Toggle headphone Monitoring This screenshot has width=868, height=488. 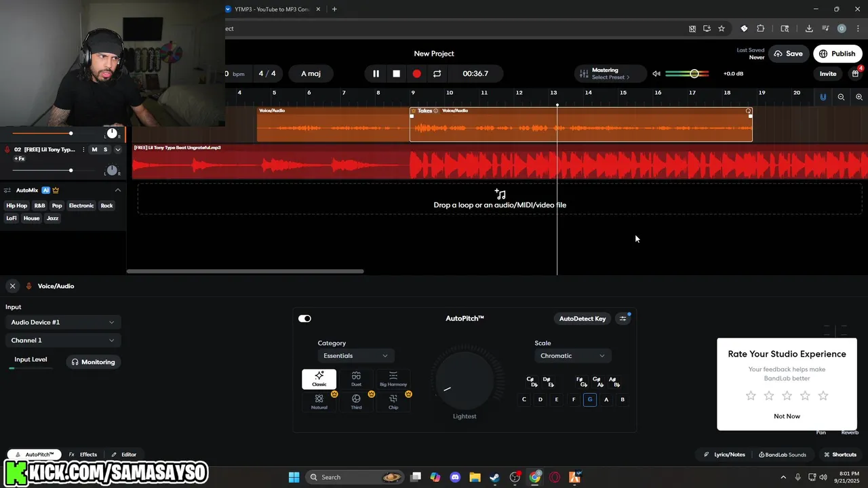94,362
